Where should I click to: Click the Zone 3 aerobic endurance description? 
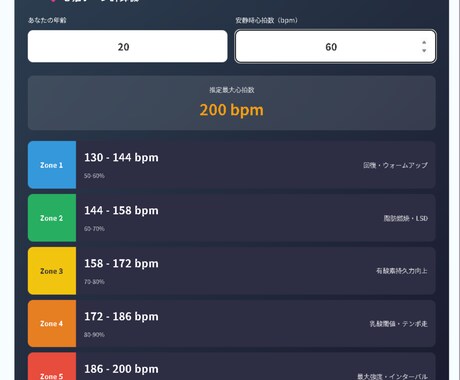click(402, 271)
